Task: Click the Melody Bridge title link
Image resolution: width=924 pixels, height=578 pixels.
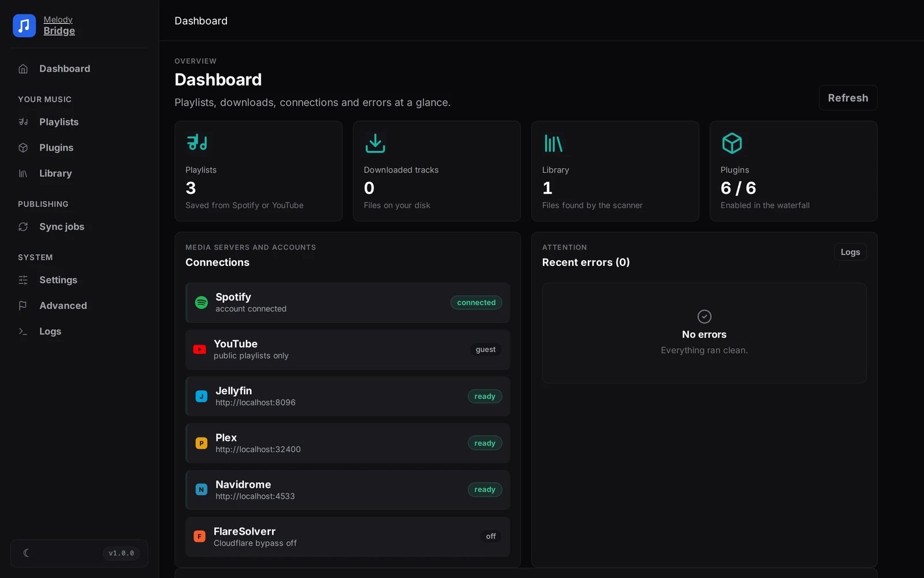Action: coord(59,25)
